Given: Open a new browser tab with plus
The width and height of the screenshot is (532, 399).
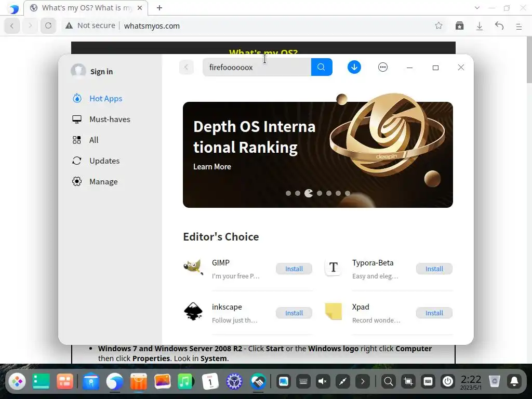Looking at the screenshot, I should pyautogui.click(x=159, y=8).
